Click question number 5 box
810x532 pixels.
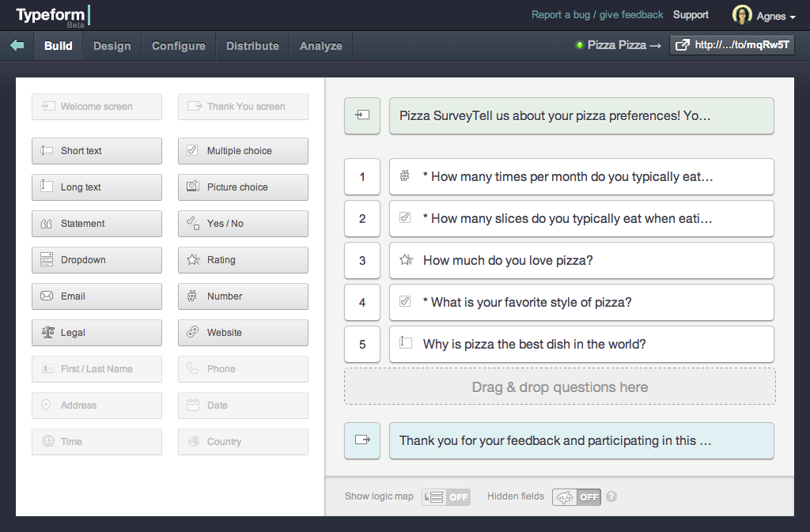click(362, 344)
